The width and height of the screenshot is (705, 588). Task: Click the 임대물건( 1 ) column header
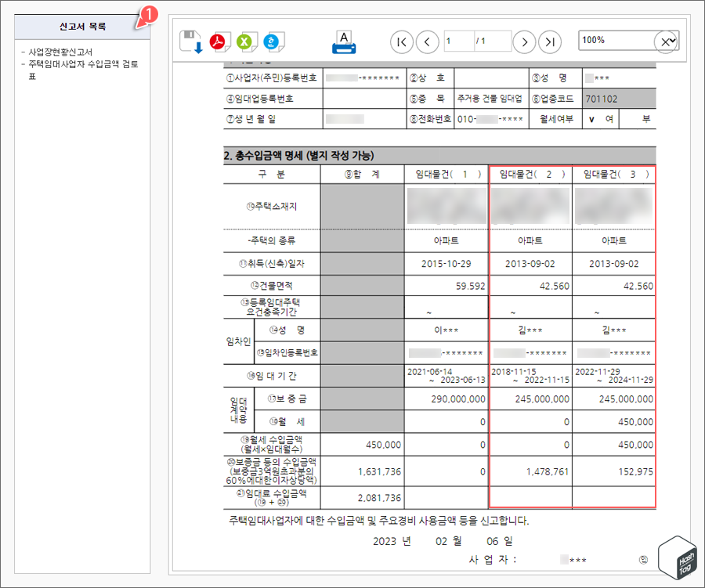pyautogui.click(x=448, y=175)
